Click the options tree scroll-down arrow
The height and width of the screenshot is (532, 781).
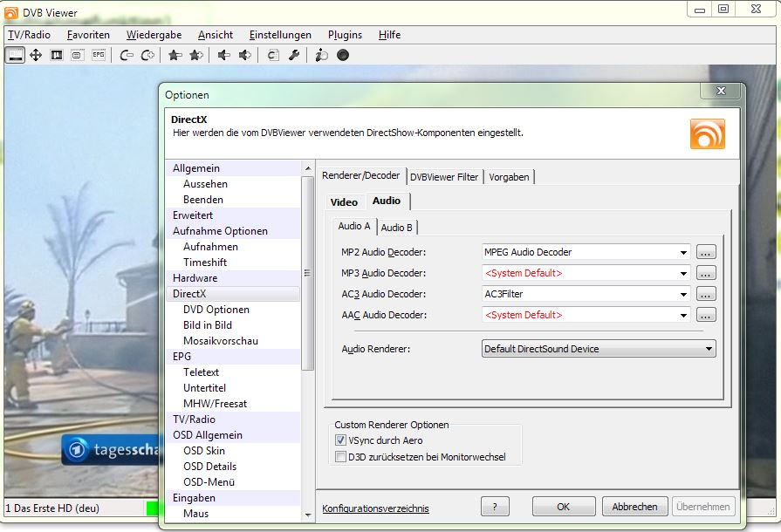click(x=308, y=515)
